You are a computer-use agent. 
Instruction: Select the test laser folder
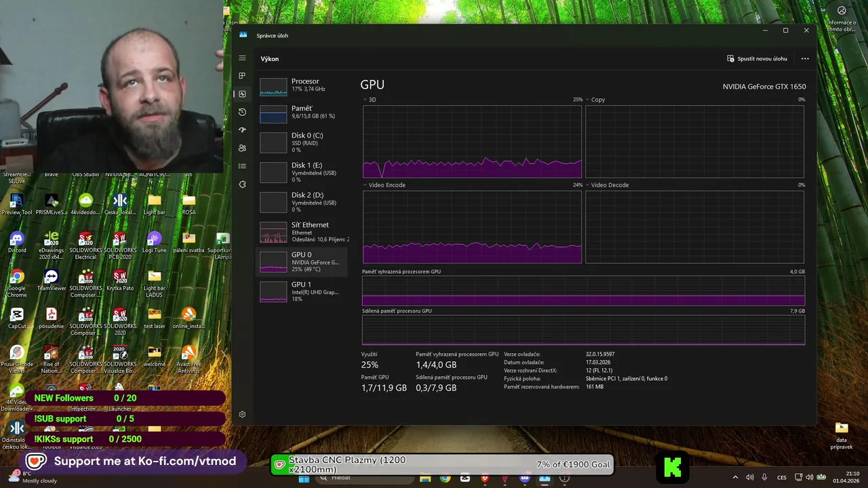(155, 319)
